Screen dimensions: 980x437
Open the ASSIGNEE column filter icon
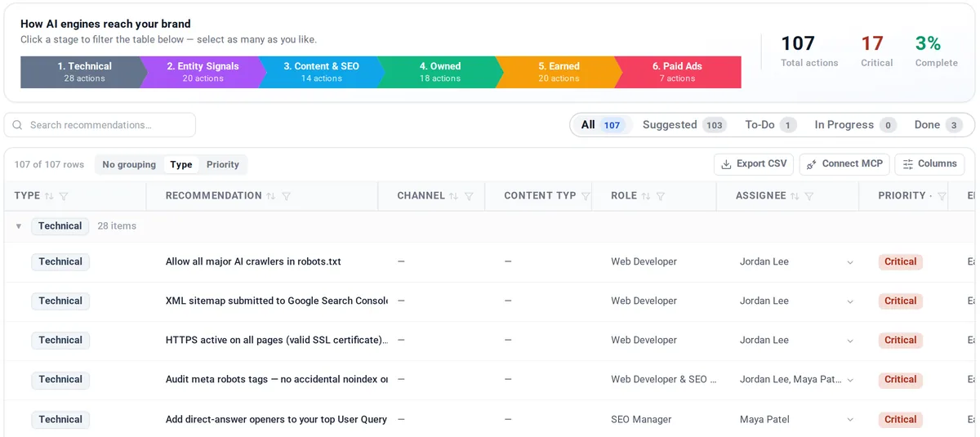(809, 196)
